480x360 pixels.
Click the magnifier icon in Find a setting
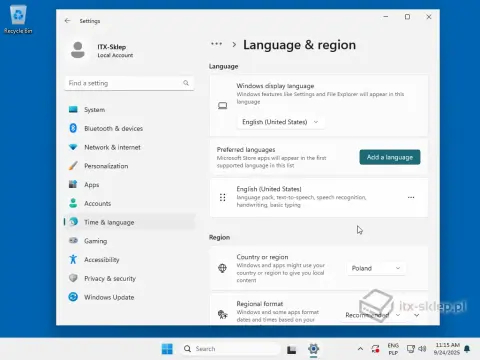pos(186,83)
